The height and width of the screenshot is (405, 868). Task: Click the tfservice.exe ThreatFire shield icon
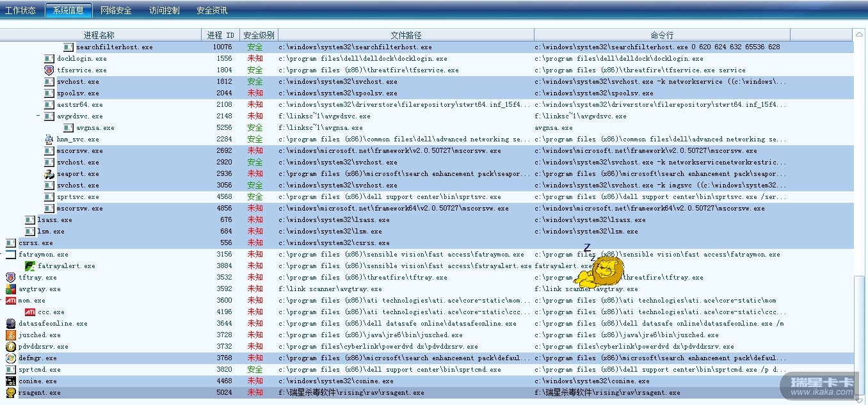pyautogui.click(x=49, y=70)
